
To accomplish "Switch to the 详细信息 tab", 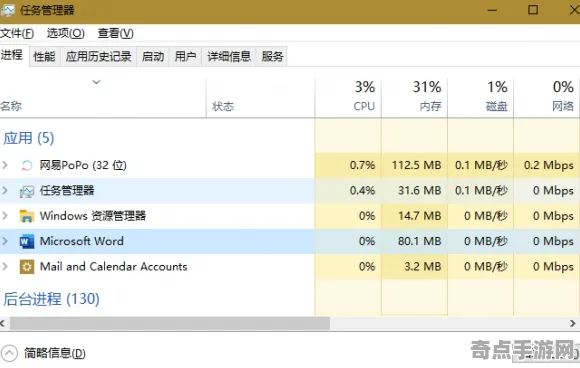I will pyautogui.click(x=229, y=57).
